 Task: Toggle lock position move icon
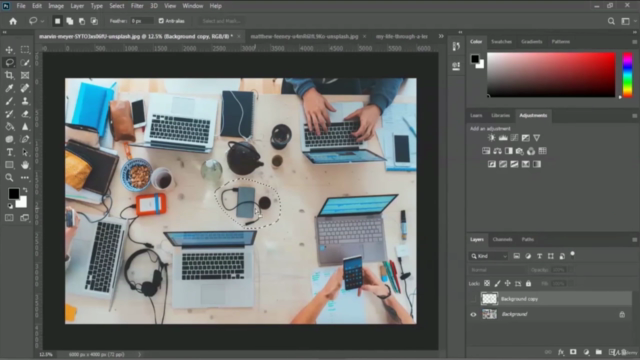pos(507,283)
